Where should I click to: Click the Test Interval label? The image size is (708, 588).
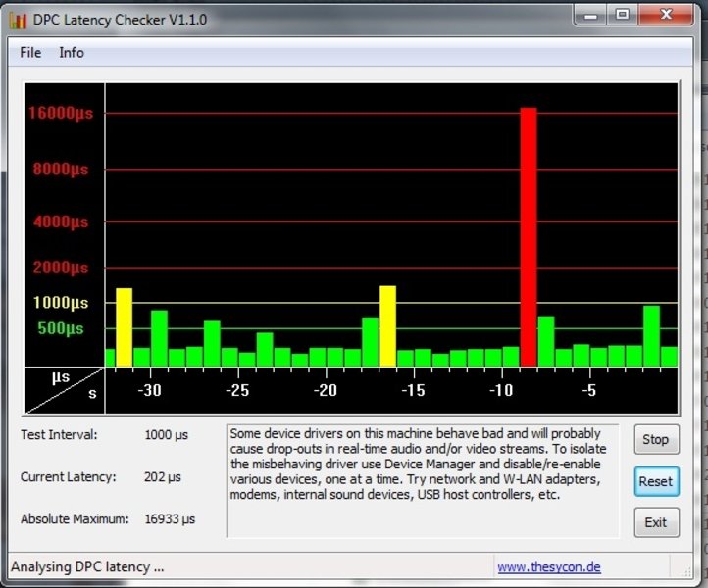[x=59, y=435]
